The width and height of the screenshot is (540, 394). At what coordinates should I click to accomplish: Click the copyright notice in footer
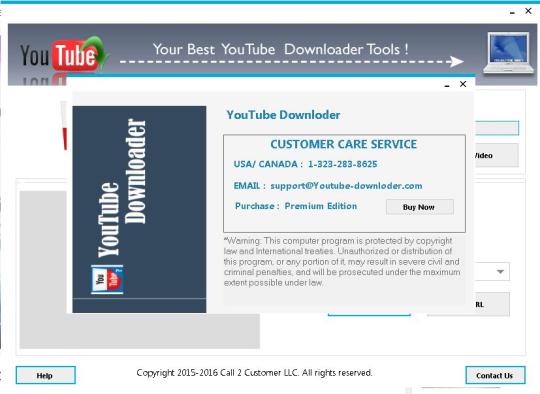[x=254, y=373]
